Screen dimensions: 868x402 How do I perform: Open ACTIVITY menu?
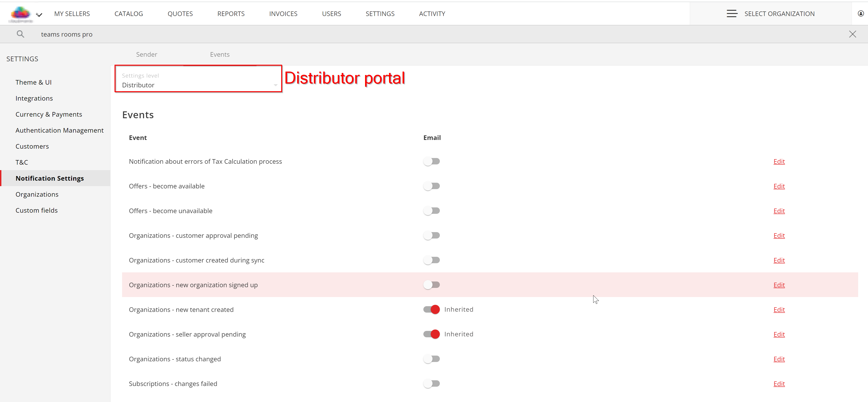pyautogui.click(x=432, y=14)
